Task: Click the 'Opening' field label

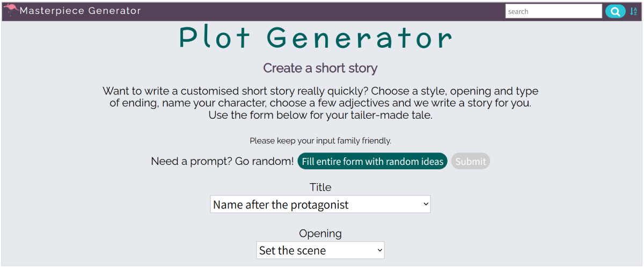Action: coord(320,234)
